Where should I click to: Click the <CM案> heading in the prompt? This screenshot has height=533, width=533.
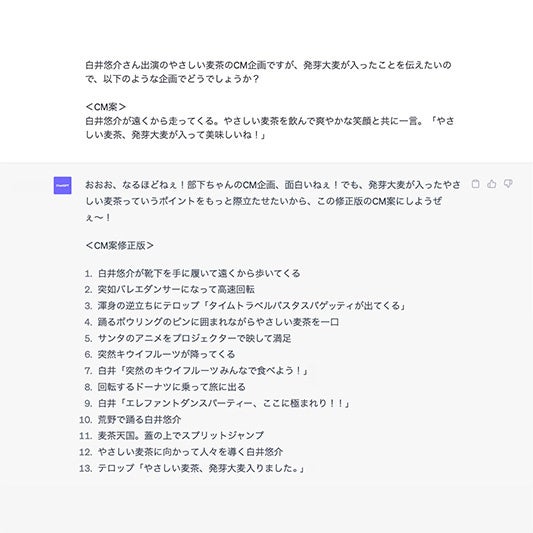pyautogui.click(x=106, y=107)
